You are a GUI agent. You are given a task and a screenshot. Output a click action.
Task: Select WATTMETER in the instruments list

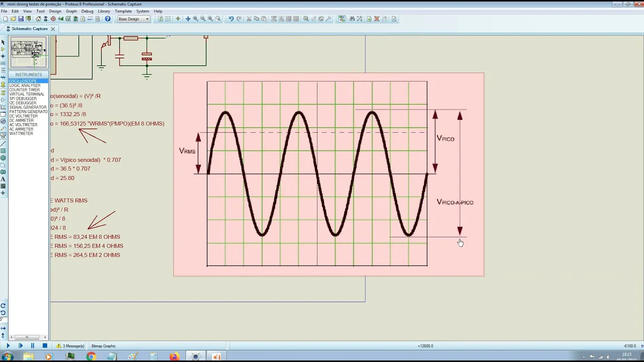point(21,134)
